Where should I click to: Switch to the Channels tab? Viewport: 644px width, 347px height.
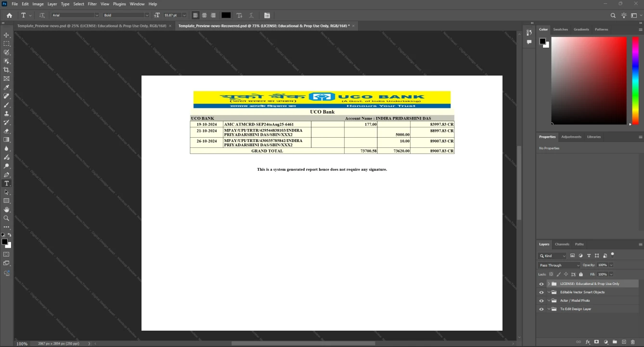pyautogui.click(x=562, y=244)
